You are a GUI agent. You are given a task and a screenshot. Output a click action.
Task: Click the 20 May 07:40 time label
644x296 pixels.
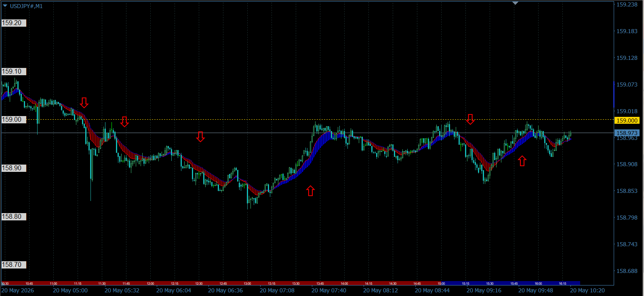coord(329,290)
